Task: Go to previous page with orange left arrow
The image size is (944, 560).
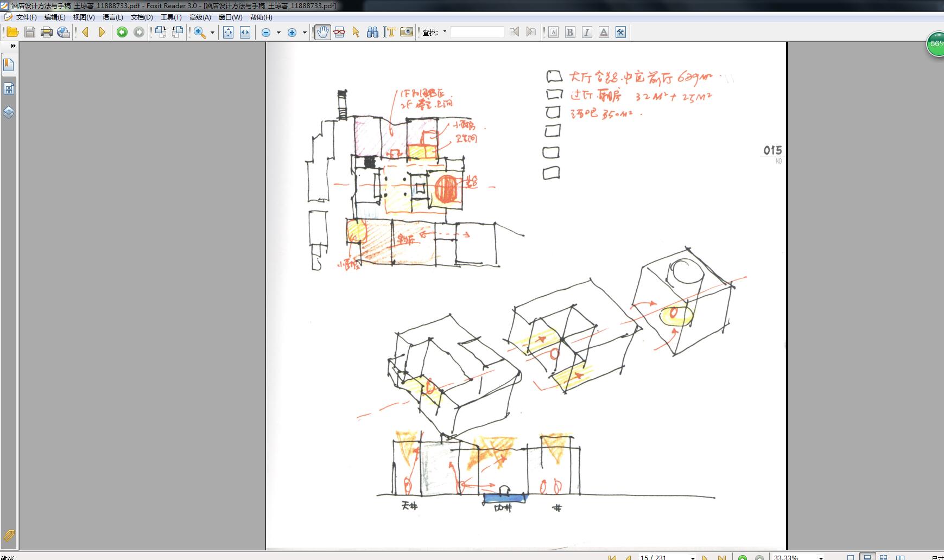Action: pyautogui.click(x=85, y=32)
